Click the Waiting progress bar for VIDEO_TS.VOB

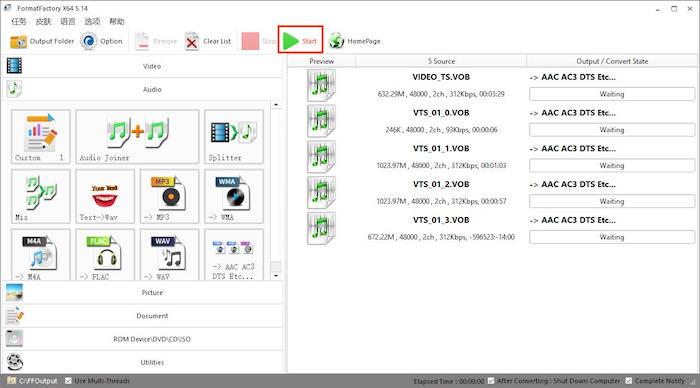click(612, 94)
